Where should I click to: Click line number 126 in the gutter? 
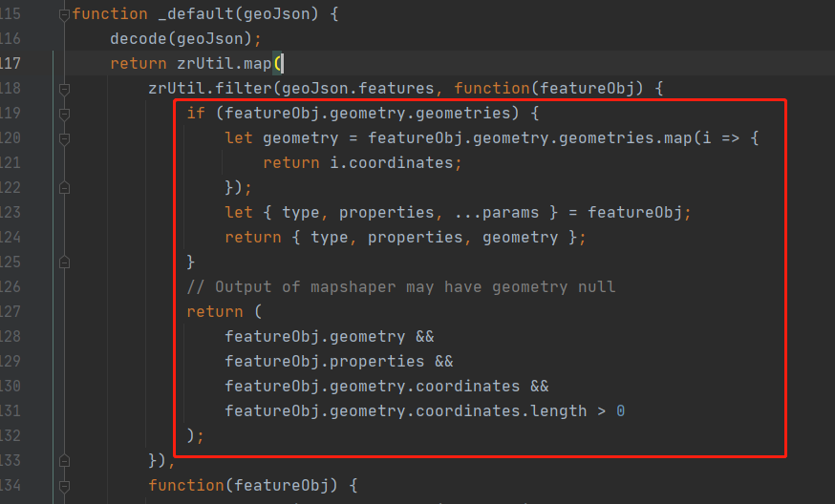point(10,287)
